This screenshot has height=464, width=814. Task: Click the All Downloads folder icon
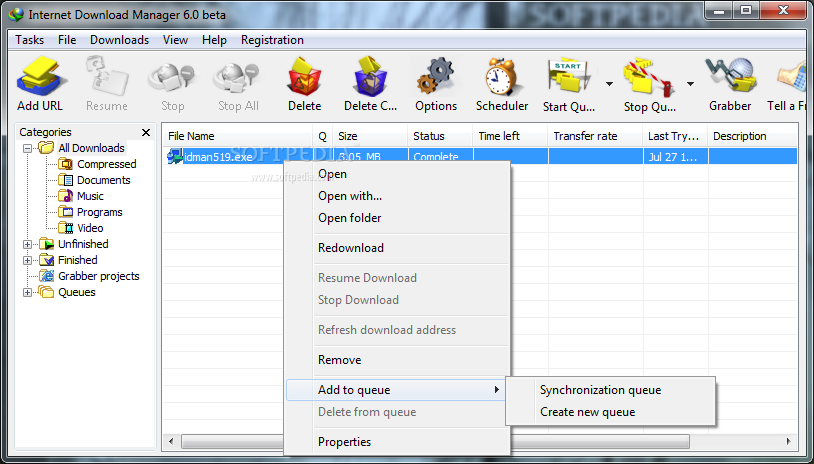pos(47,148)
